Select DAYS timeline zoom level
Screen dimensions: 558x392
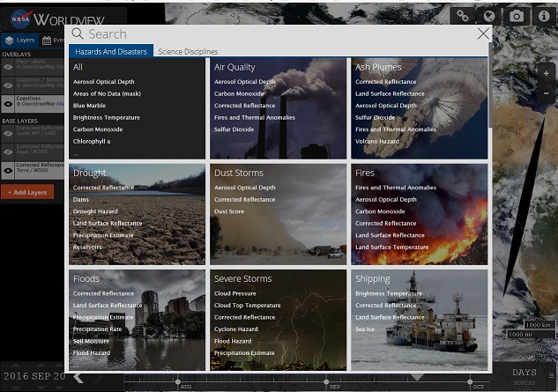524,373
